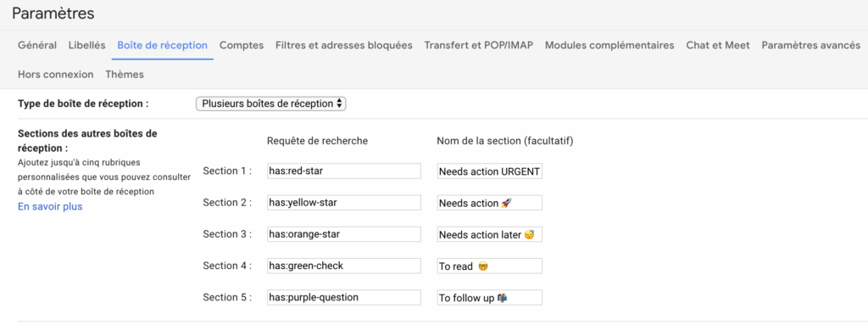
Task: Switch to Modules complémentaires tab
Action: [x=609, y=46]
